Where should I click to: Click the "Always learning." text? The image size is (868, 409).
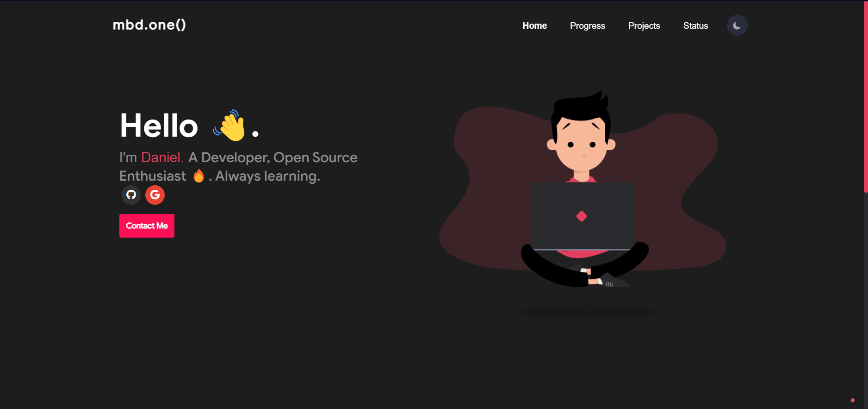(267, 176)
